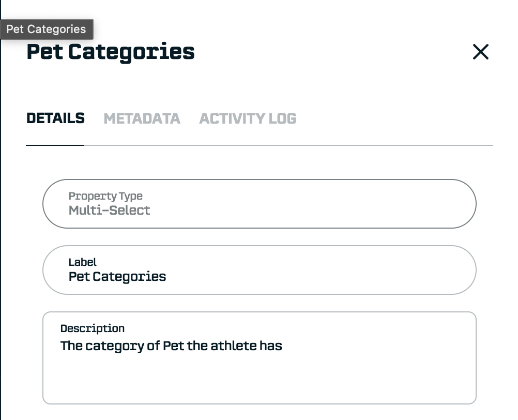Viewport: 518px width, 420px height.
Task: Close the Pet Categories panel
Action: coord(480,52)
